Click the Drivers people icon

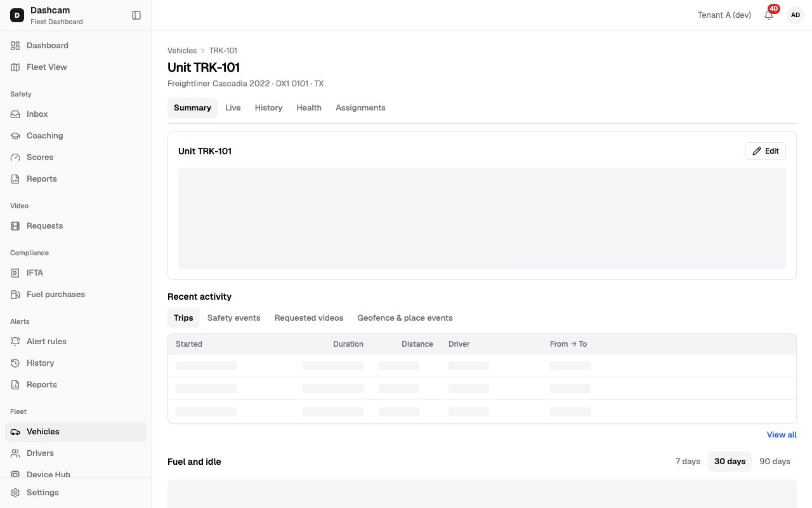[x=15, y=453]
